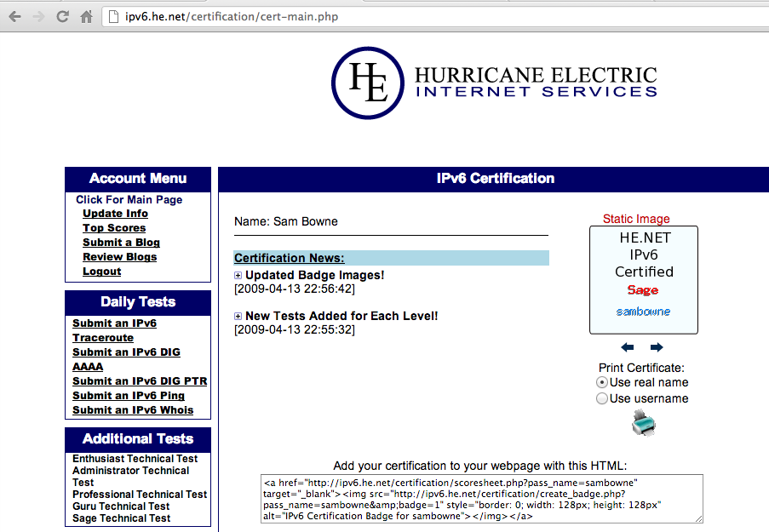Image resolution: width=769 pixels, height=532 pixels.
Task: Click Professional Technical Test text
Action: [x=140, y=495]
